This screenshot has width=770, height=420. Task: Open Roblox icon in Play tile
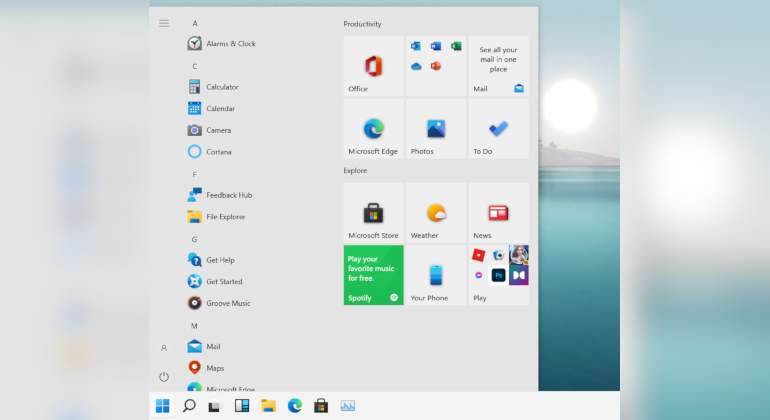pos(478,255)
